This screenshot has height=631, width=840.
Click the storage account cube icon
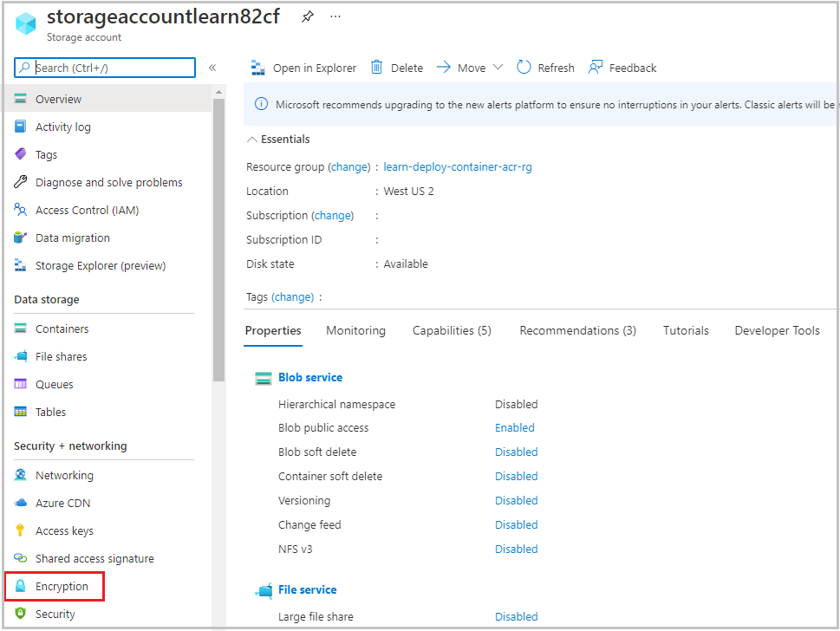[25, 23]
